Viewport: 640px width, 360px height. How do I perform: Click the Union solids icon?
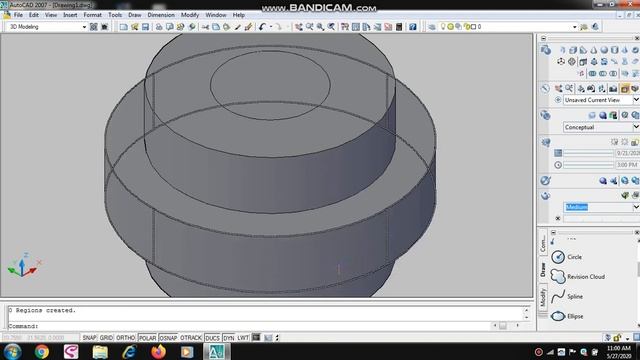tap(592, 73)
